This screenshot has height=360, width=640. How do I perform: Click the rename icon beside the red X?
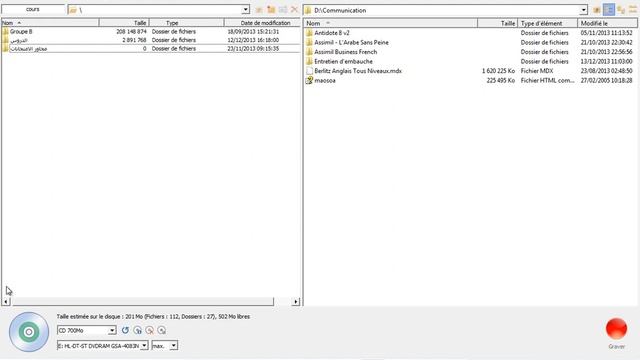click(283, 9)
